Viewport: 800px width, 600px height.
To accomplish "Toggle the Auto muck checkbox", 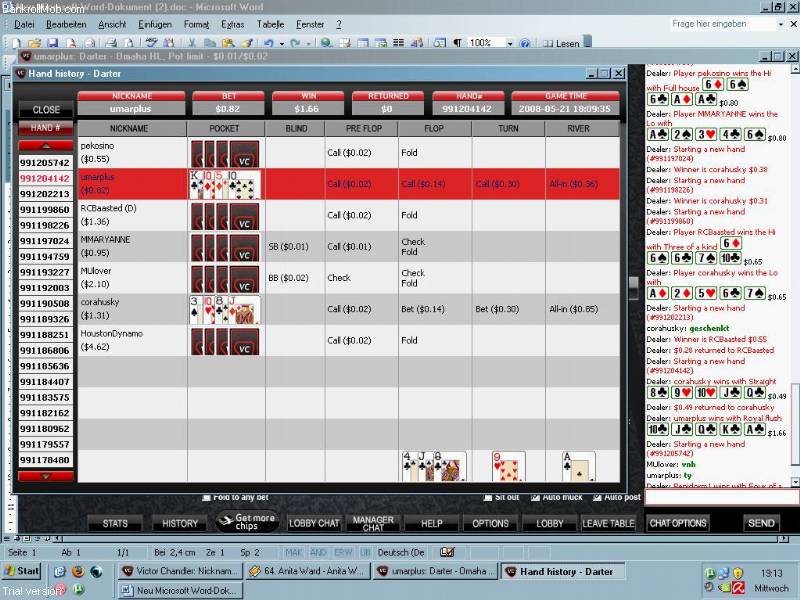I will 535,497.
